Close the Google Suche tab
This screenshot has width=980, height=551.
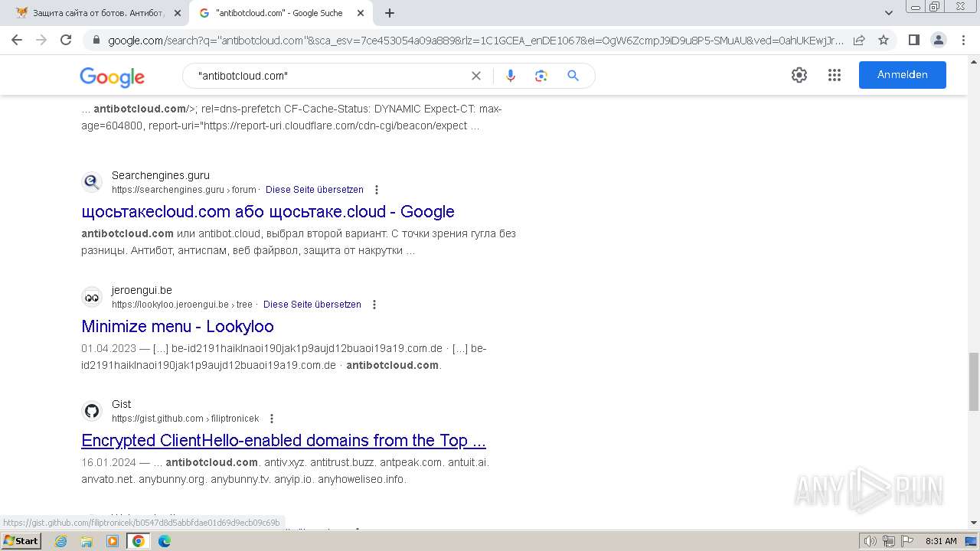pyautogui.click(x=361, y=13)
